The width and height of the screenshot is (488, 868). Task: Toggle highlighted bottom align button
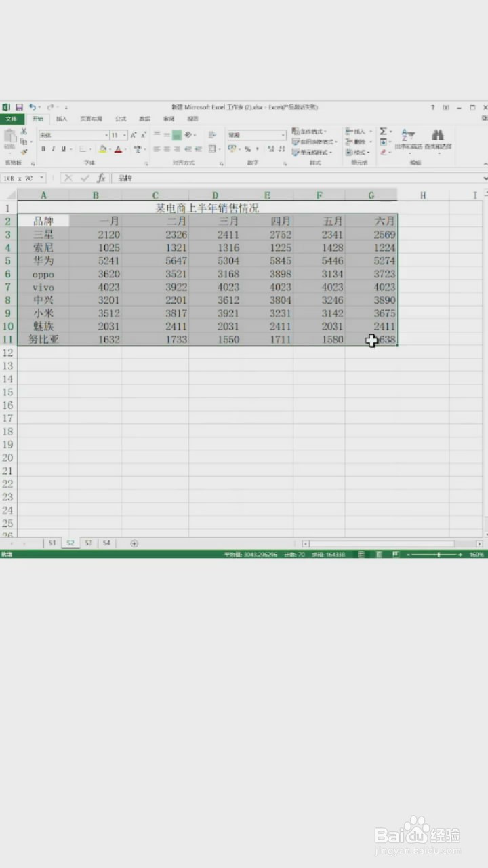[177, 134]
